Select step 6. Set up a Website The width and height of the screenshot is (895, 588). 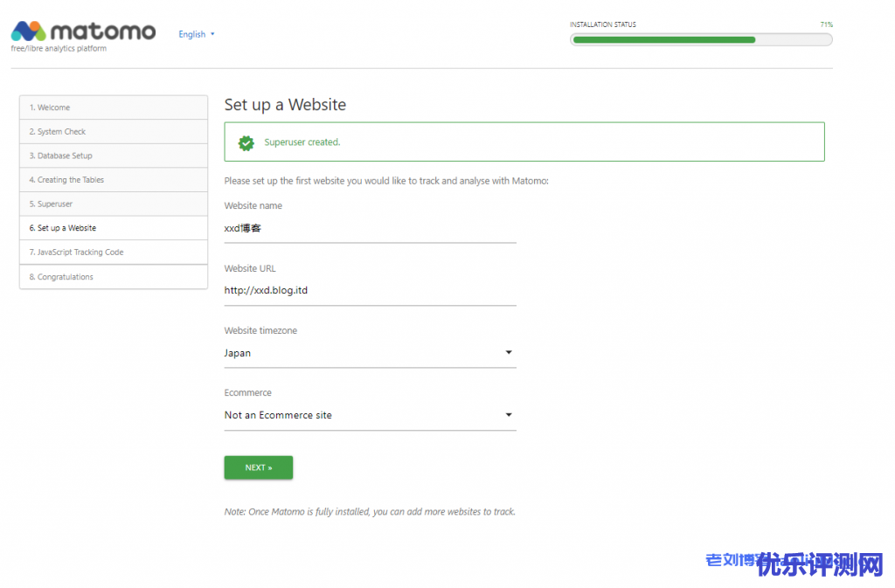pyautogui.click(x=114, y=228)
